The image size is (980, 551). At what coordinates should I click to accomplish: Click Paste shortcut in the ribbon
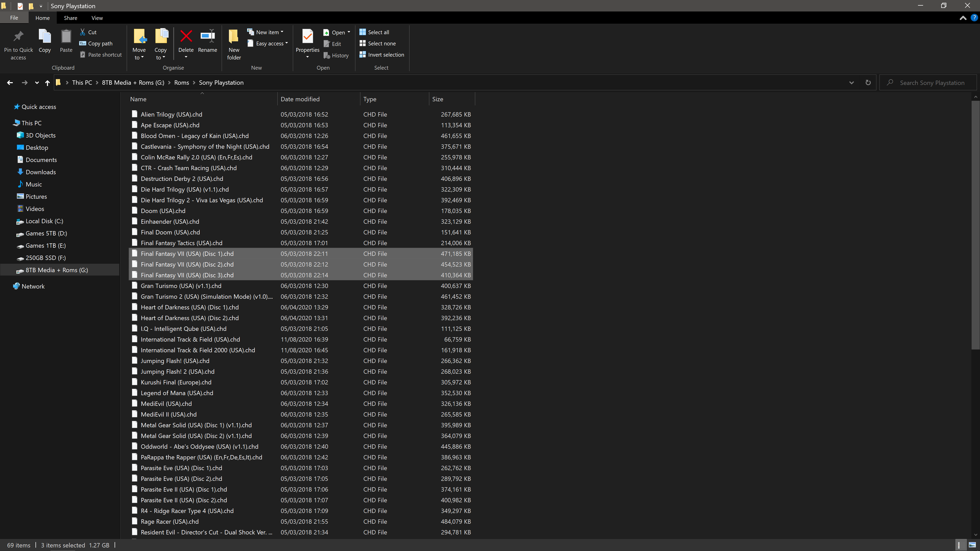[101, 55]
